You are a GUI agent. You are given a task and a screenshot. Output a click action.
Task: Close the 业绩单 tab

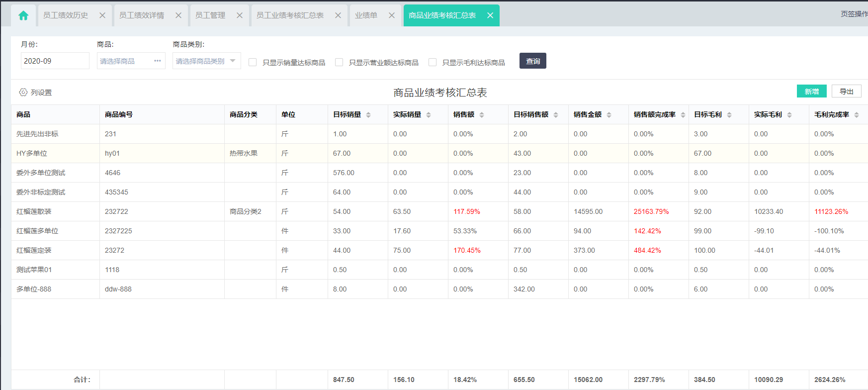[x=392, y=15]
